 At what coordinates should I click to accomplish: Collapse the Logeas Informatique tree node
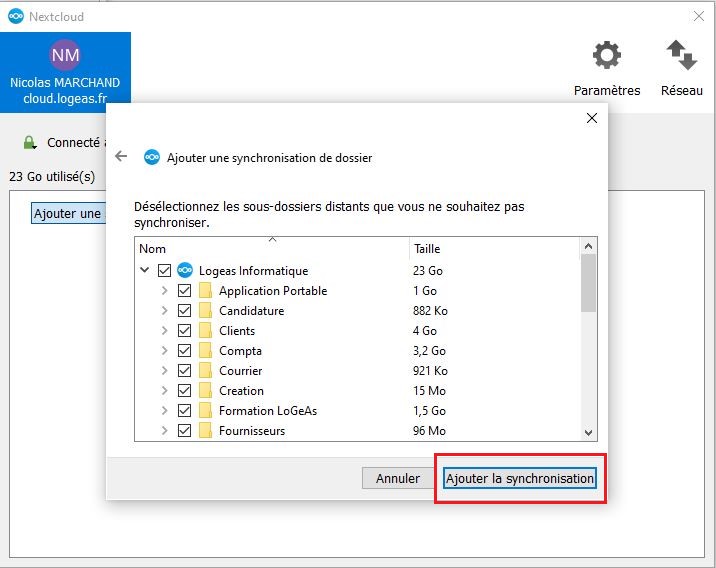(145, 270)
